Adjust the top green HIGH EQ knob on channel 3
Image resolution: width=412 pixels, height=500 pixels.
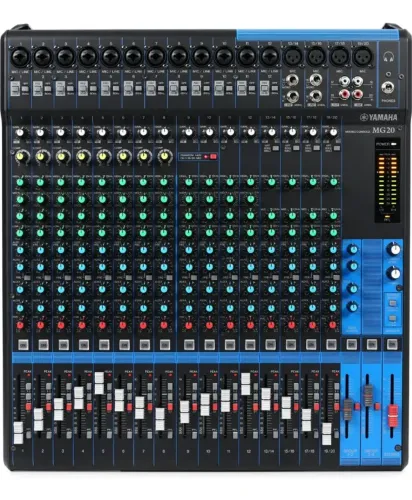point(61,182)
